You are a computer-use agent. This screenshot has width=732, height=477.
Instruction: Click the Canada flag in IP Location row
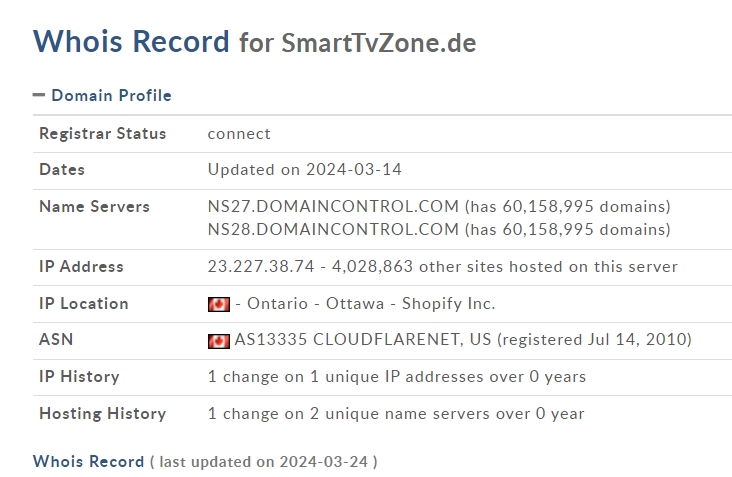tap(218, 304)
